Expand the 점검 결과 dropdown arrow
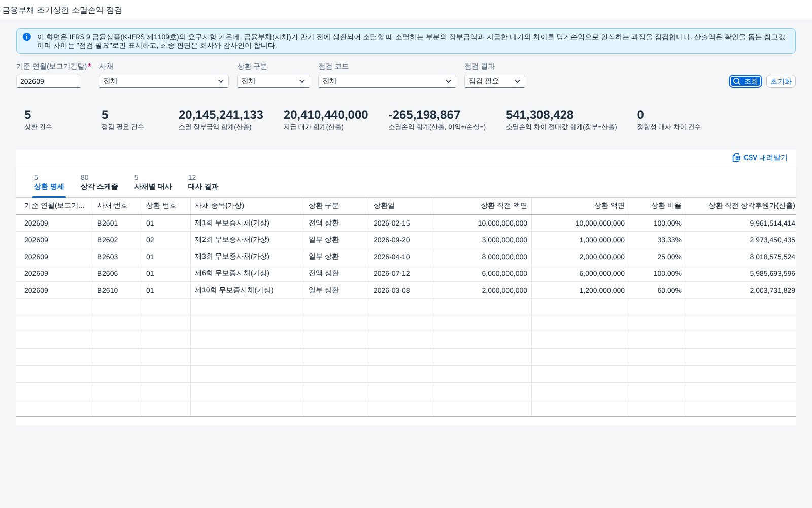Screen dimensions: 812x508 pos(517,81)
